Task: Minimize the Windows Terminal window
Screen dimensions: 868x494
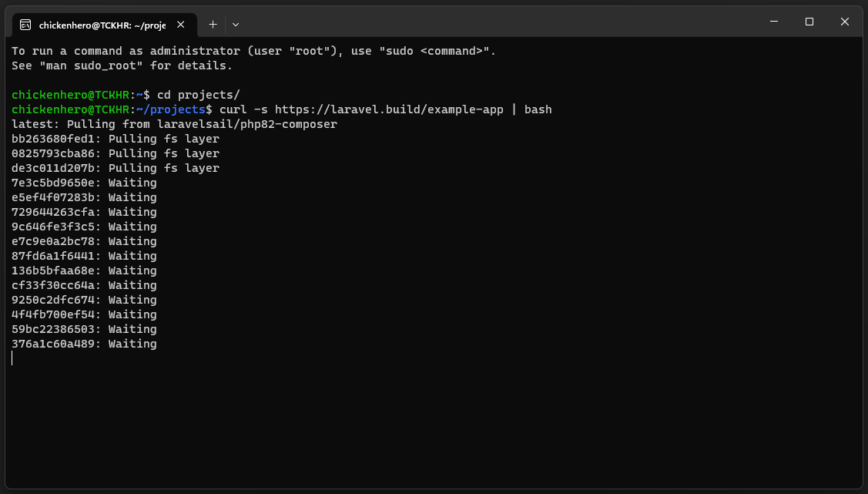Action: [773, 21]
